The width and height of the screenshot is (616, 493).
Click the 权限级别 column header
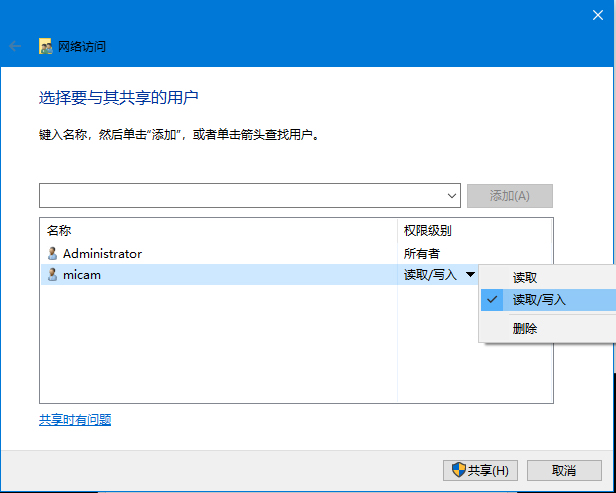474,231
